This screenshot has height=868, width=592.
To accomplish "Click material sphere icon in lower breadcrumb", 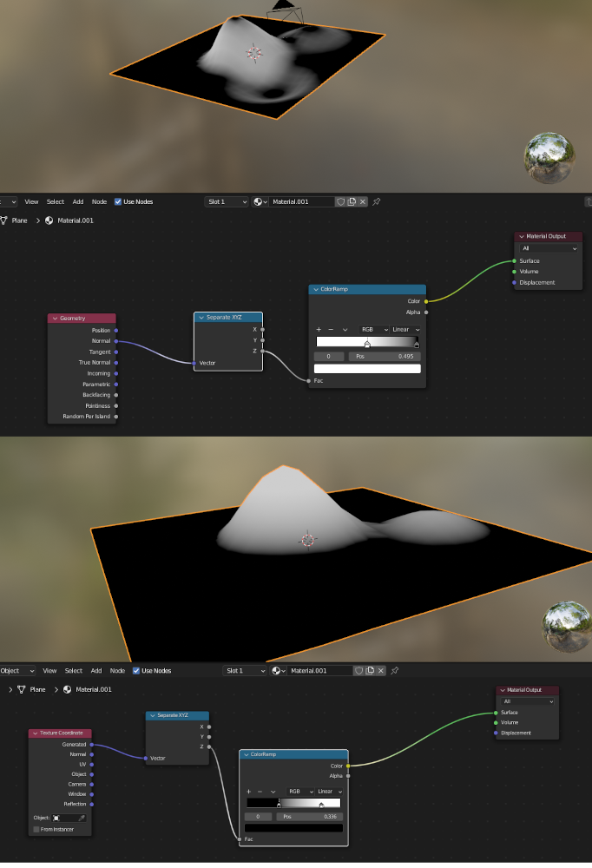I will click(67, 689).
